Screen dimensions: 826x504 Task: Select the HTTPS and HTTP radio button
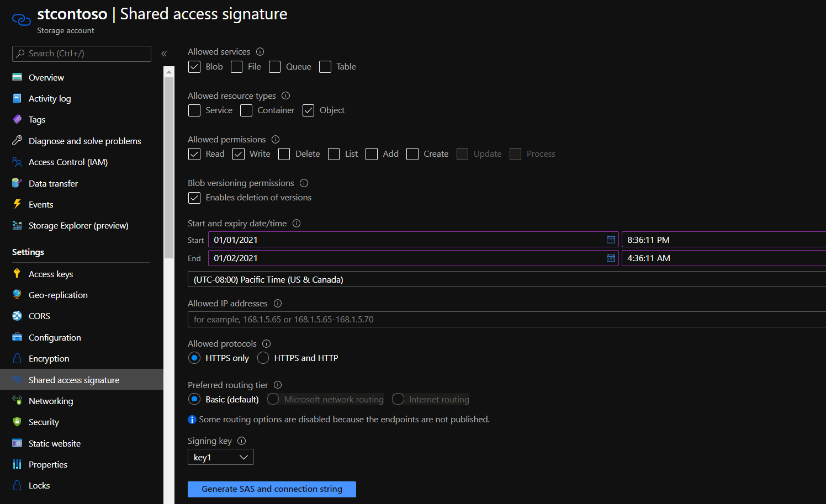coord(263,358)
